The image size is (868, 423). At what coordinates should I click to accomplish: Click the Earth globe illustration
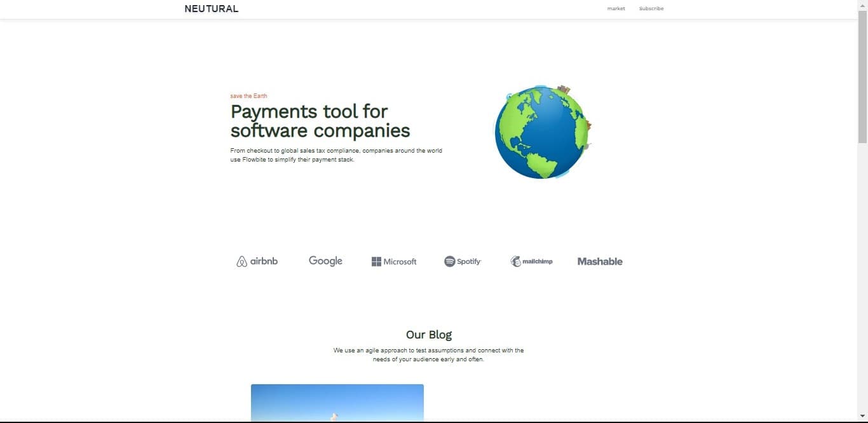pyautogui.click(x=542, y=132)
